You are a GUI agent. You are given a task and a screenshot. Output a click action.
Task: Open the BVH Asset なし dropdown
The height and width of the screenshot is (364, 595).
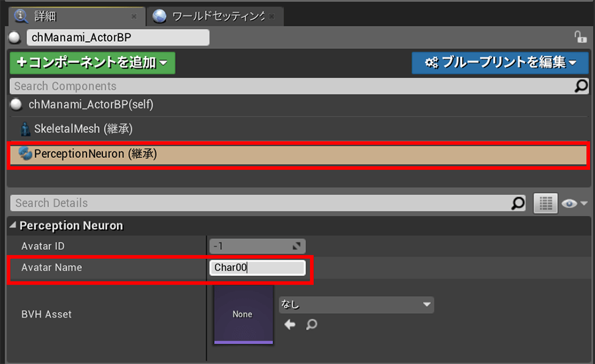coord(356,305)
